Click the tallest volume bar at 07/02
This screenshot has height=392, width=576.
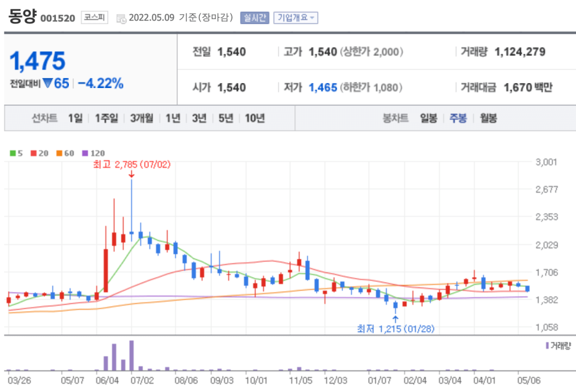point(132,355)
